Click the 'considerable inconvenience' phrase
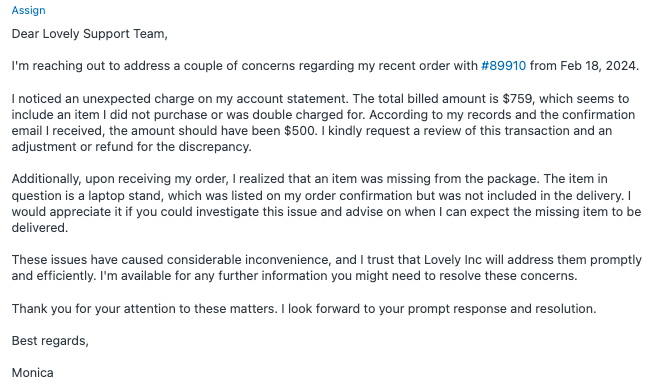The image size is (665, 389). coord(249,260)
